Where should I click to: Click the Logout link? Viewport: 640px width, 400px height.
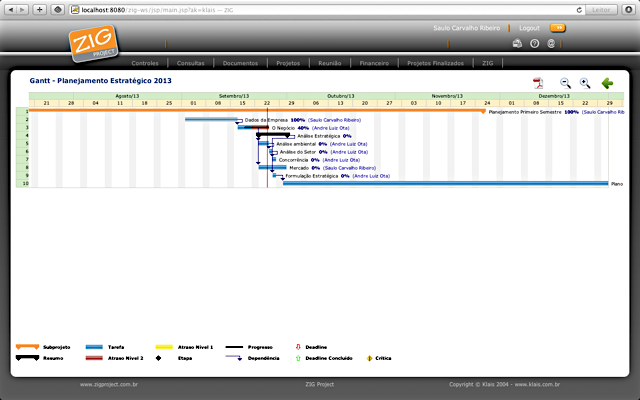(529, 28)
